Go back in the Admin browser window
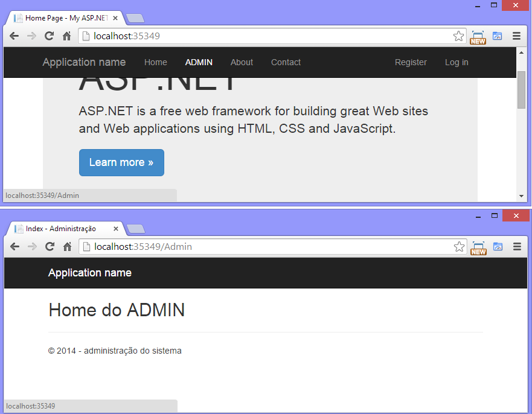Image resolution: width=532 pixels, height=414 pixels. 14,246
